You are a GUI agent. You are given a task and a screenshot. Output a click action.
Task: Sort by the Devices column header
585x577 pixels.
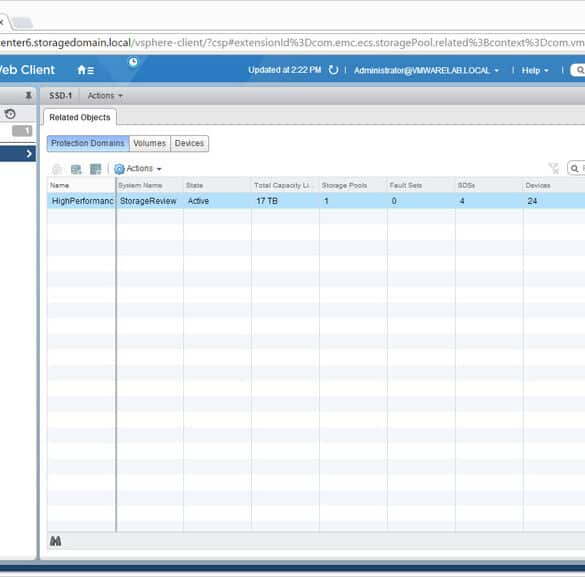554,185
